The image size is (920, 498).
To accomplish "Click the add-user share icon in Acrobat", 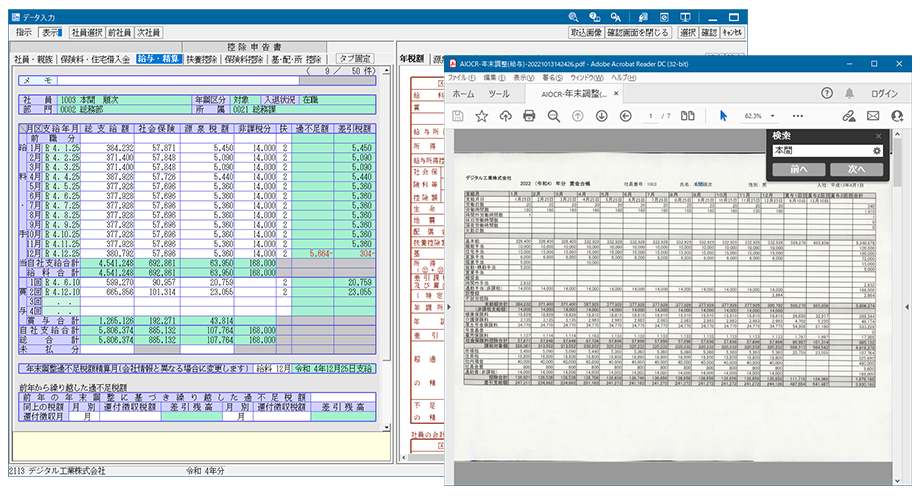I will (x=897, y=116).
